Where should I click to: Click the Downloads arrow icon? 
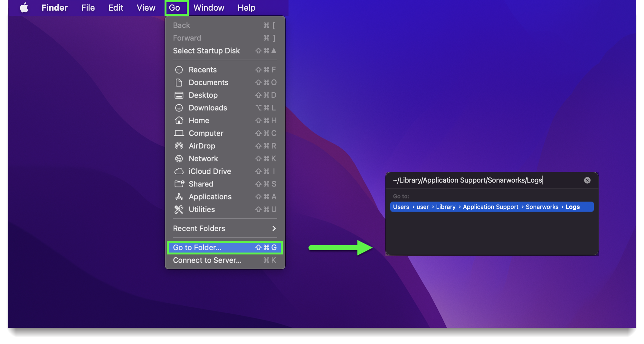179,108
